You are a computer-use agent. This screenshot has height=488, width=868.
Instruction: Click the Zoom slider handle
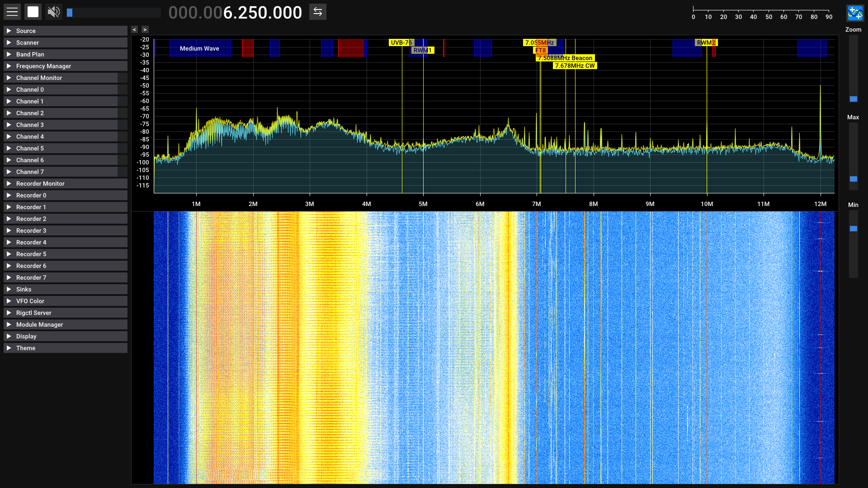click(x=853, y=99)
